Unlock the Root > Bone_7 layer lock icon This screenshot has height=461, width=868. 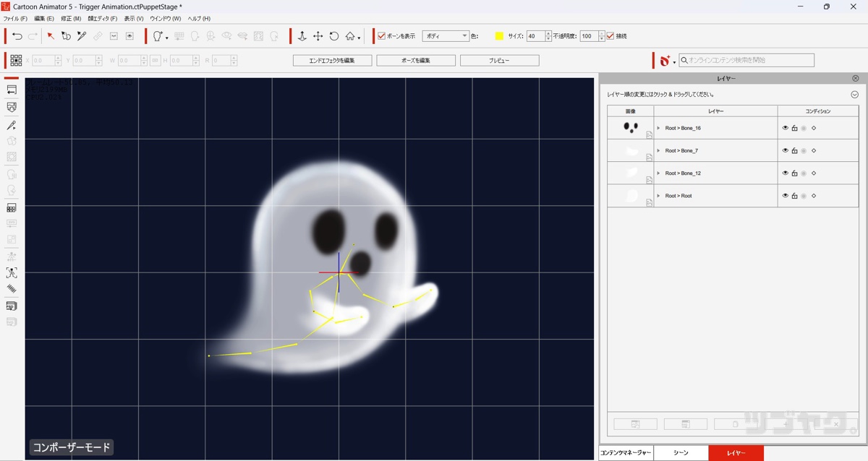pyautogui.click(x=794, y=151)
